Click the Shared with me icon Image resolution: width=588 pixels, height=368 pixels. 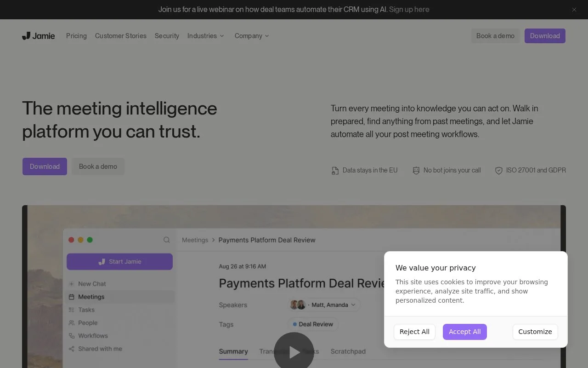72,349
